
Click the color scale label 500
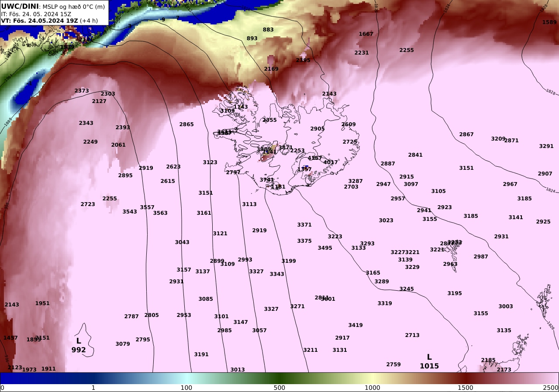pos(279,388)
